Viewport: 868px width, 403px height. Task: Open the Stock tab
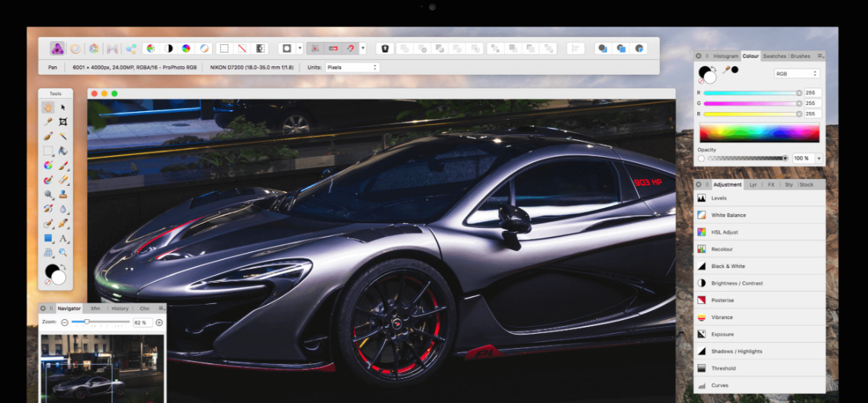806,184
